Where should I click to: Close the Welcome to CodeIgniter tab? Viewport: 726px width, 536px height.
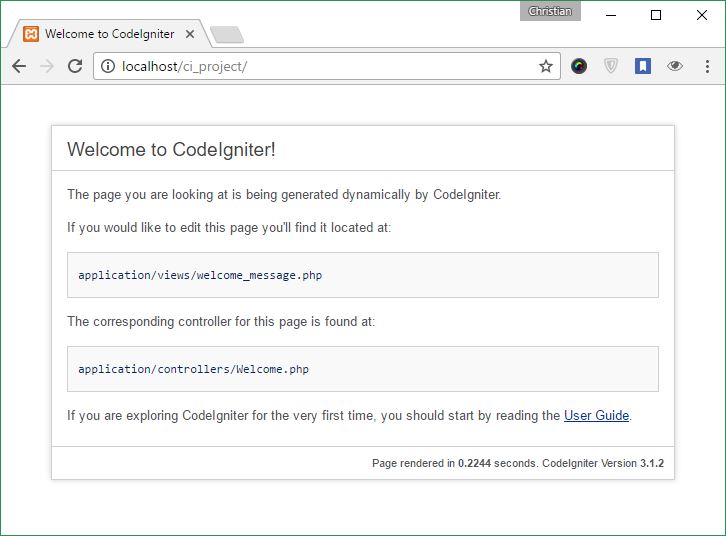point(190,34)
